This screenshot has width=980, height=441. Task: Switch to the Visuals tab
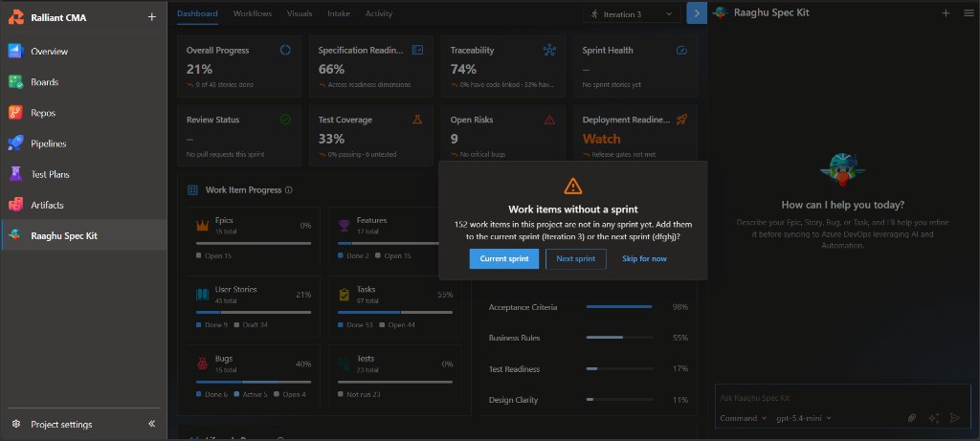coord(300,13)
